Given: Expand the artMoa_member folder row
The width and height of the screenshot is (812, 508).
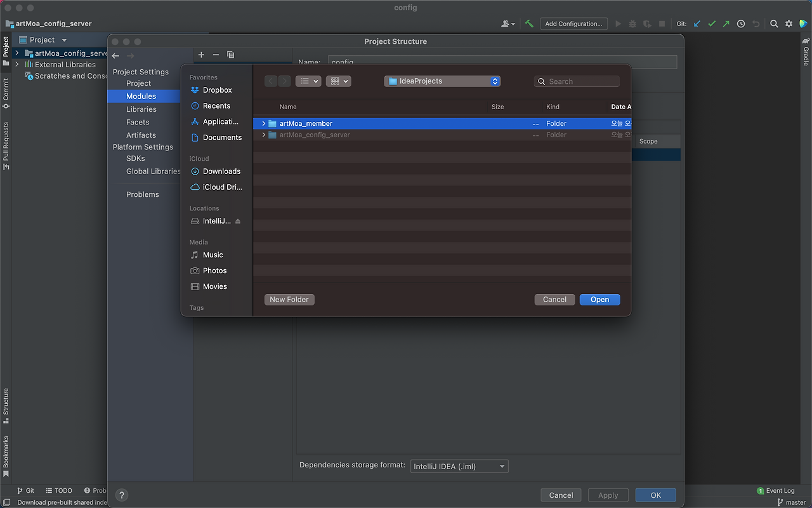Looking at the screenshot, I should coord(264,123).
